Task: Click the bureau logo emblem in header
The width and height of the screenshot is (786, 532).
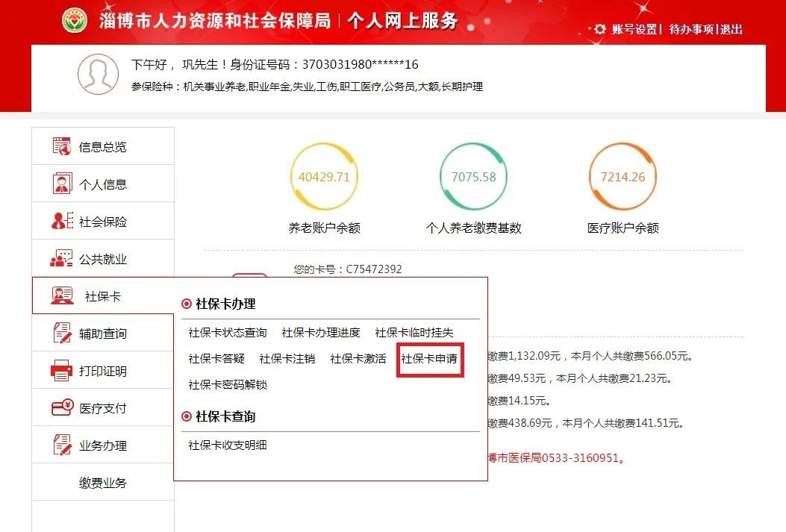Action: 74,21
